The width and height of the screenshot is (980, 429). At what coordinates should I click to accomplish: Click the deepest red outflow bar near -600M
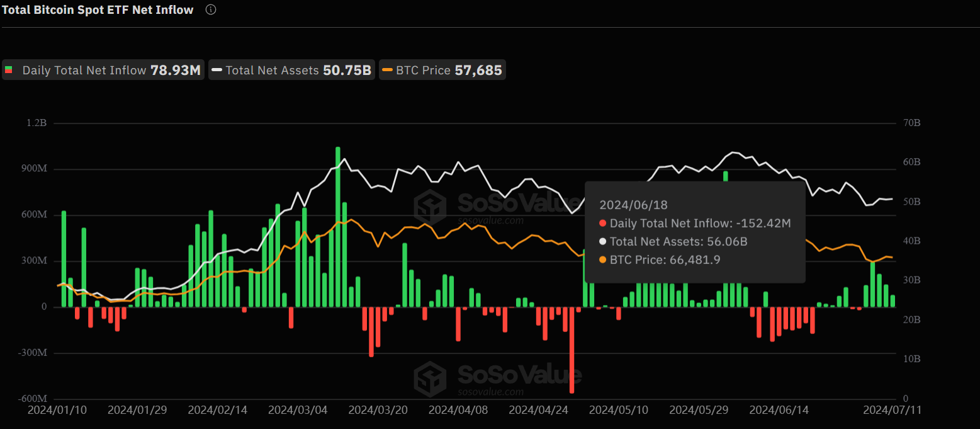pyautogui.click(x=572, y=350)
